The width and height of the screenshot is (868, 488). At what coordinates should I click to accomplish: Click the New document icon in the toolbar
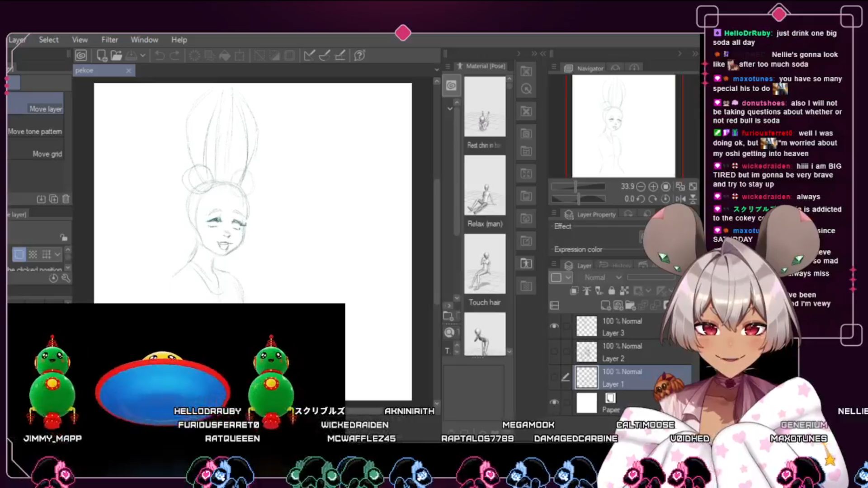click(102, 56)
